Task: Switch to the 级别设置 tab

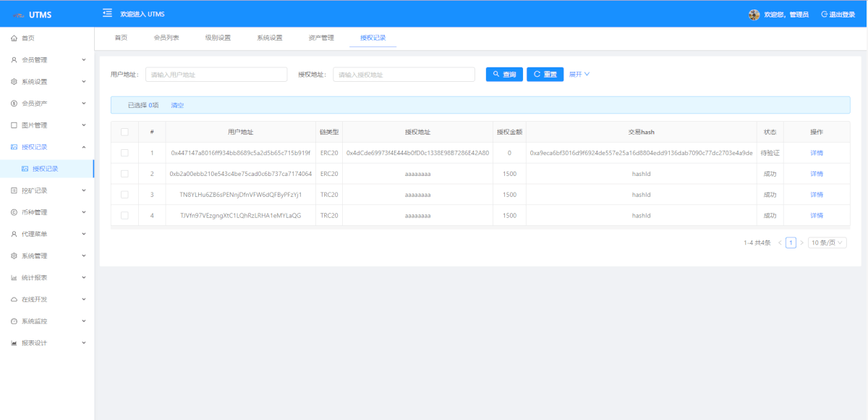Action: [x=218, y=38]
